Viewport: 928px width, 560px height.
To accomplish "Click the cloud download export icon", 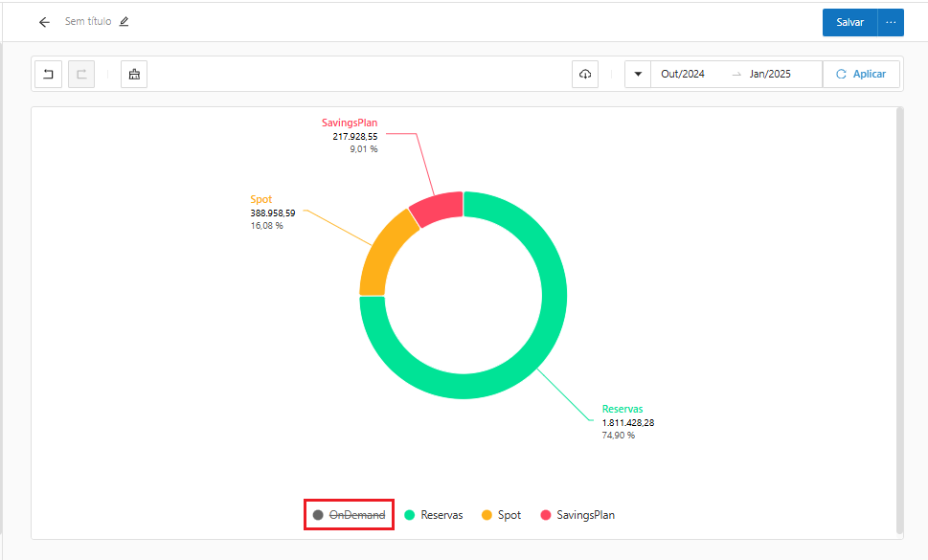I will pos(585,75).
